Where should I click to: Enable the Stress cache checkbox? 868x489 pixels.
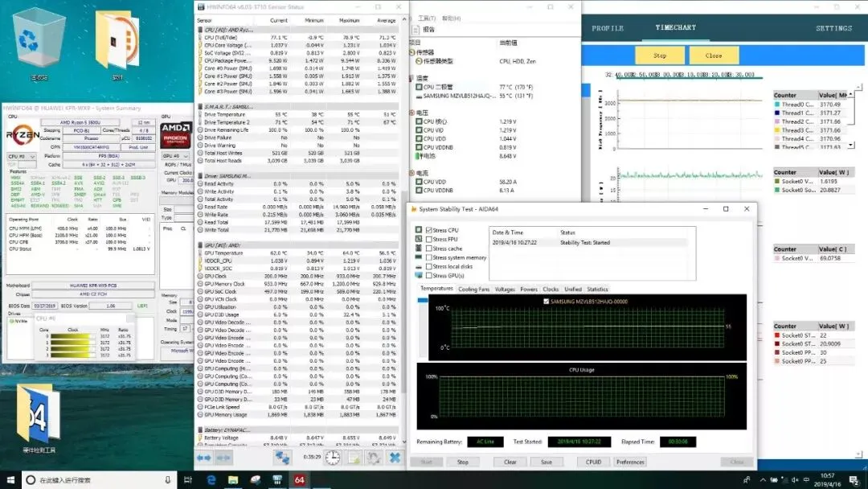[x=429, y=248]
